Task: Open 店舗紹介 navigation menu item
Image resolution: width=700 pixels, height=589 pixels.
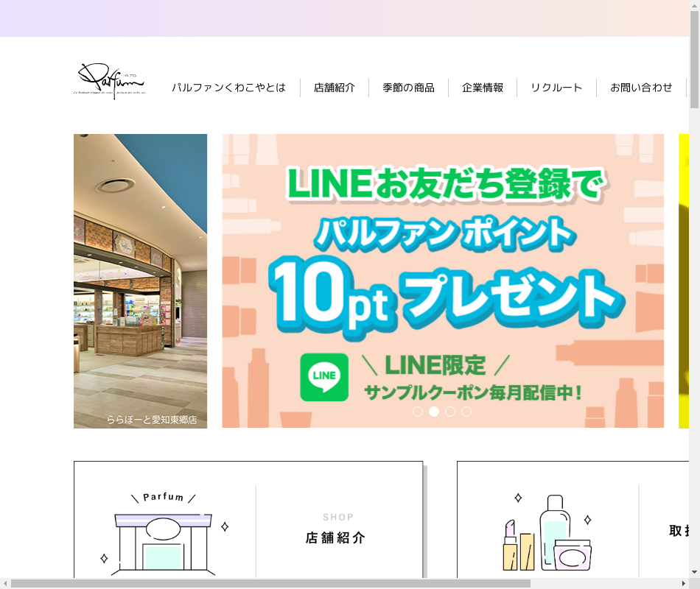Action: pyautogui.click(x=335, y=88)
